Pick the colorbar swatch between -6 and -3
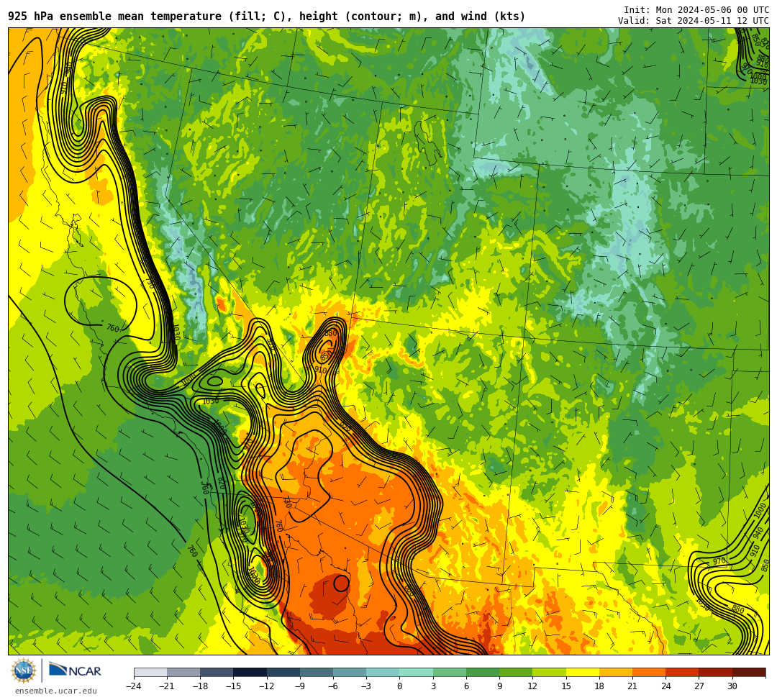The width and height of the screenshot is (777, 700). pos(350,672)
